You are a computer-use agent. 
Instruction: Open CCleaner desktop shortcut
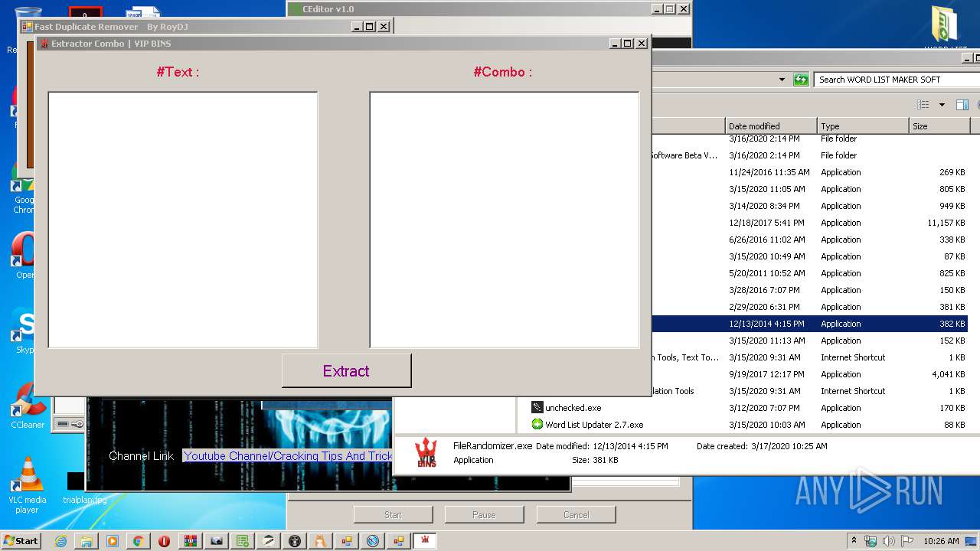[27, 405]
